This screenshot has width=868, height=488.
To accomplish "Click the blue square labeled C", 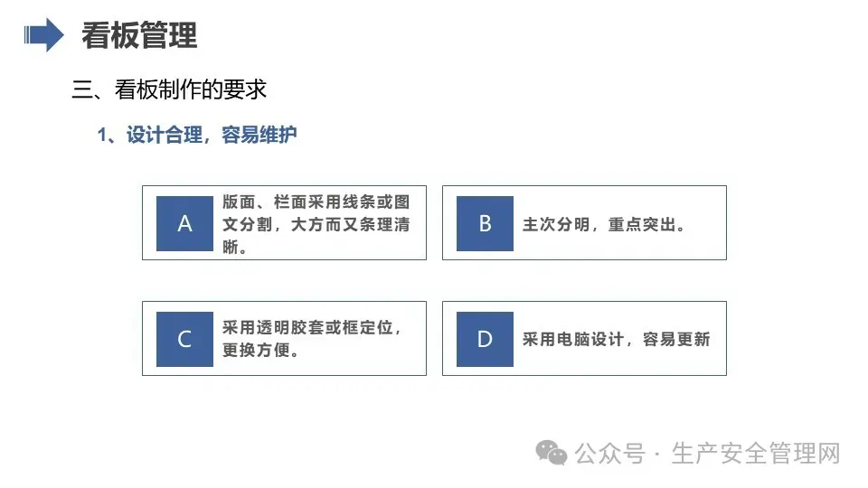I will (x=184, y=339).
